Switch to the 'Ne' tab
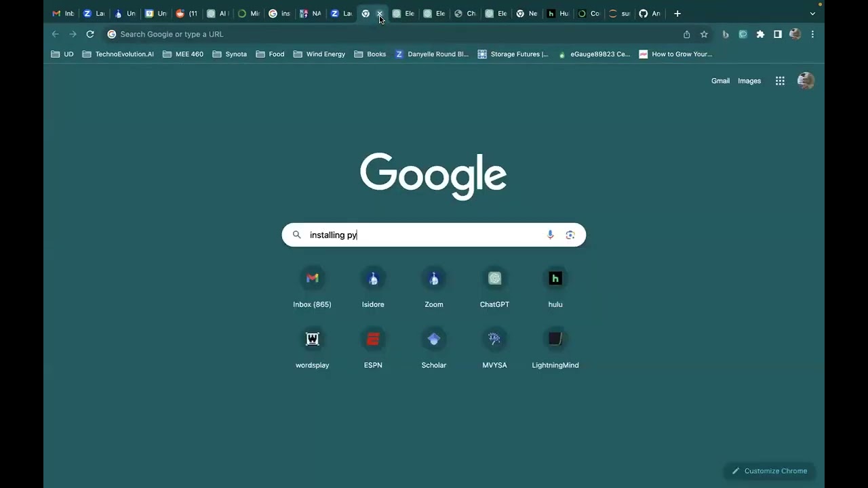This screenshot has width=868, height=488. pyautogui.click(x=526, y=14)
